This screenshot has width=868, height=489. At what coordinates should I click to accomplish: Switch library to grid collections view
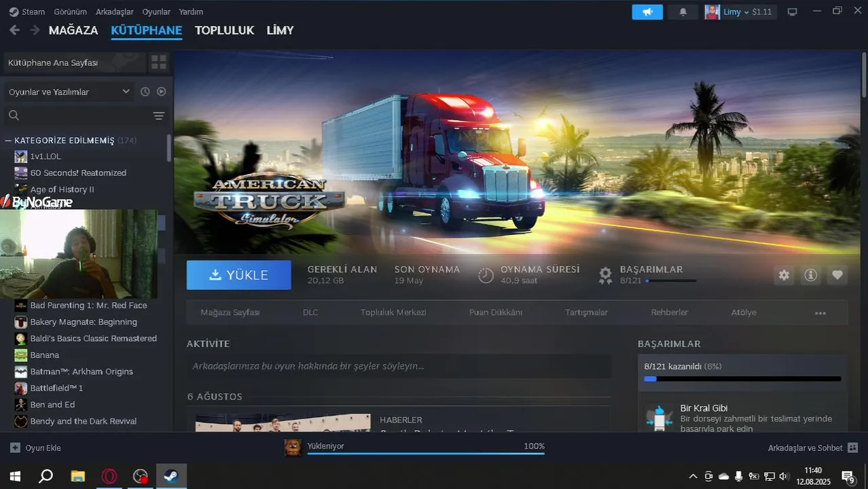pos(159,62)
